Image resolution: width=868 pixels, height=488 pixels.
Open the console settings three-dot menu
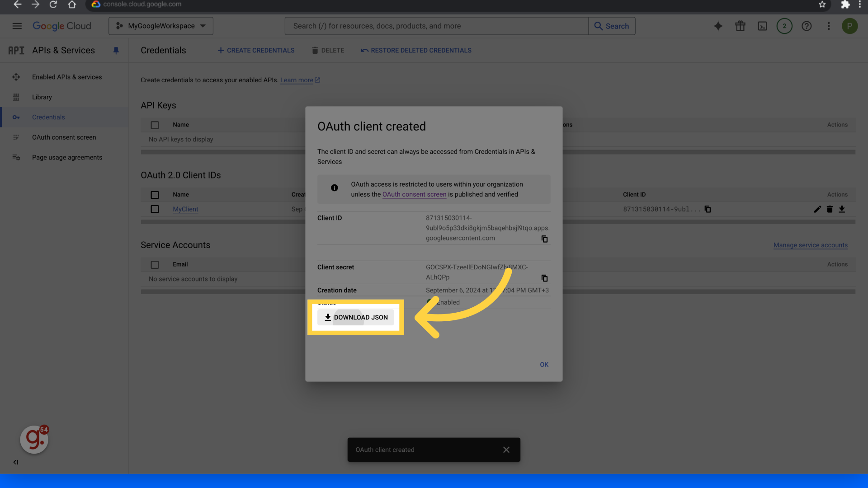(829, 26)
